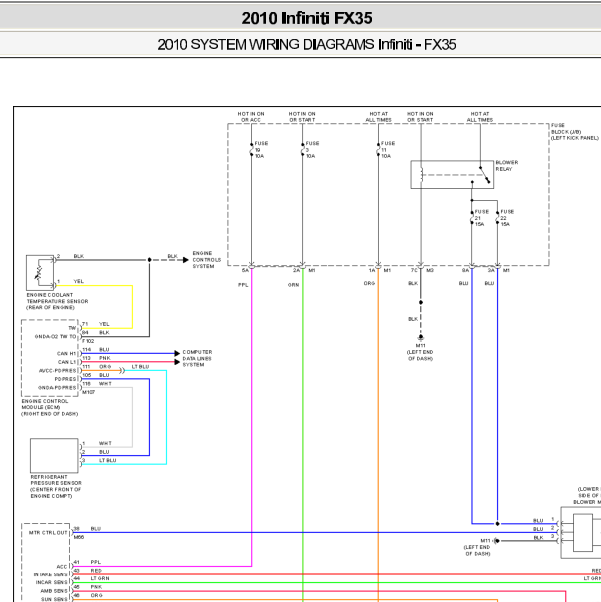Select "FUSE BLOCK (J/B) (LEFT KICK PANEL)" text
This screenshot has width=601, height=602.
[575, 132]
